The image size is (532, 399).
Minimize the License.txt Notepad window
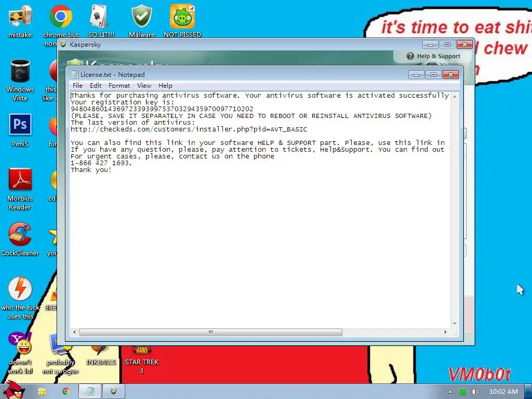coord(416,75)
